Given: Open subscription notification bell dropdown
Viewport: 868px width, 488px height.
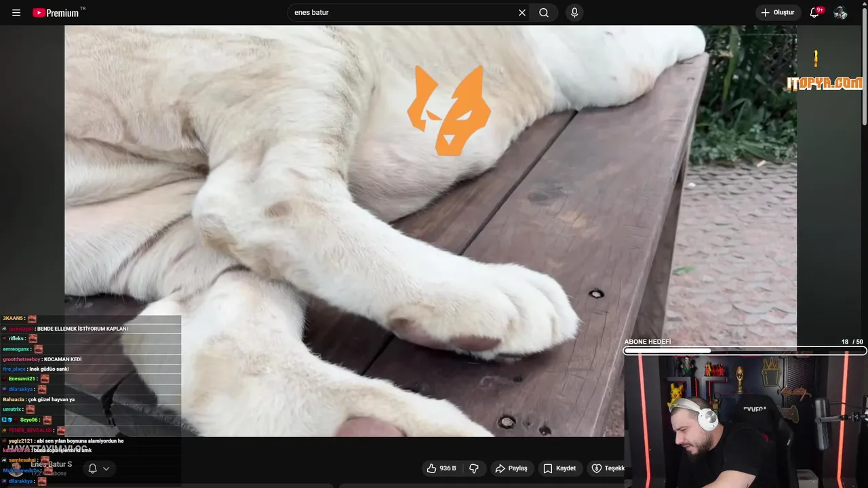Looking at the screenshot, I should 99,468.
